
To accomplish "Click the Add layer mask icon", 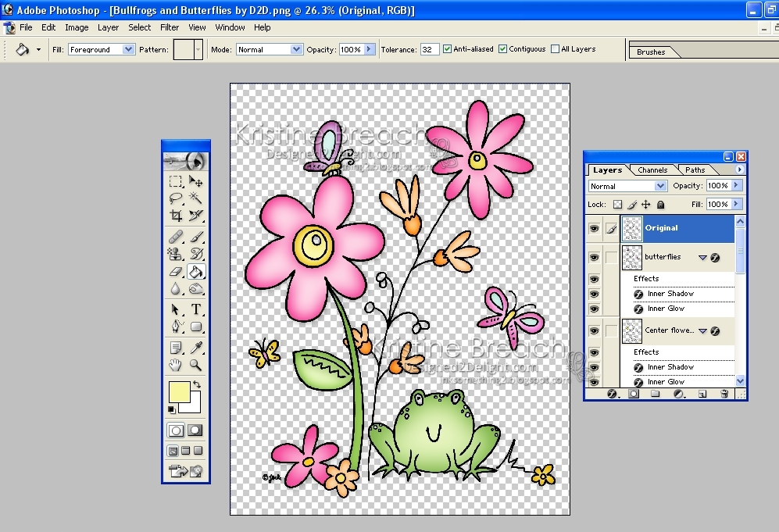I will [x=634, y=394].
